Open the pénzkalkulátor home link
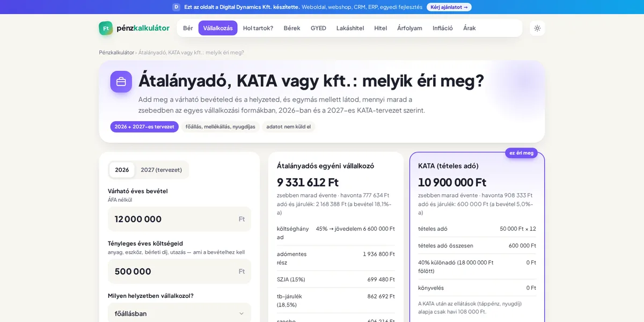644x322 pixels. tap(134, 28)
